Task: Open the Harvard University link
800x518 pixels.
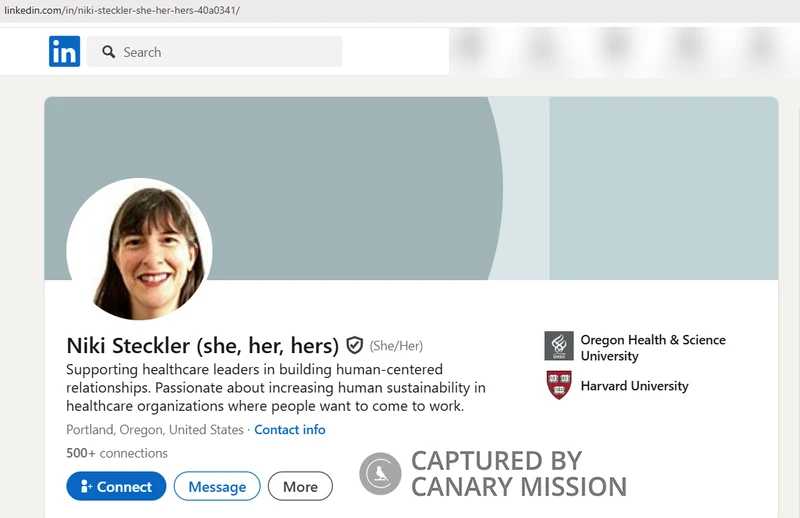Action: [635, 386]
